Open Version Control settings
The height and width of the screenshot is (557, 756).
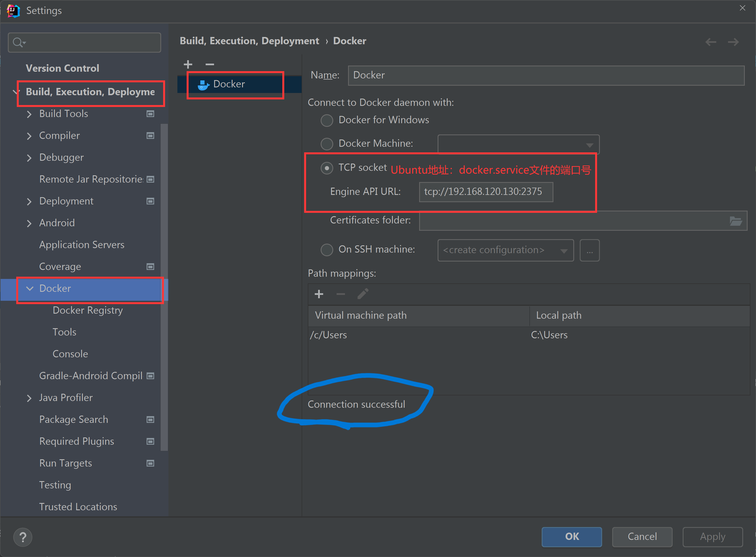[62, 68]
